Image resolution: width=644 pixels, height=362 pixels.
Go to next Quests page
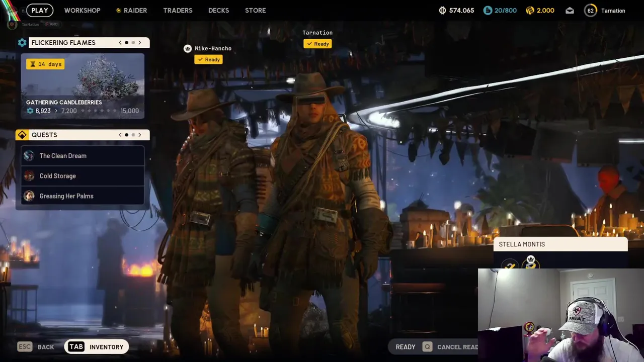pyautogui.click(x=140, y=135)
